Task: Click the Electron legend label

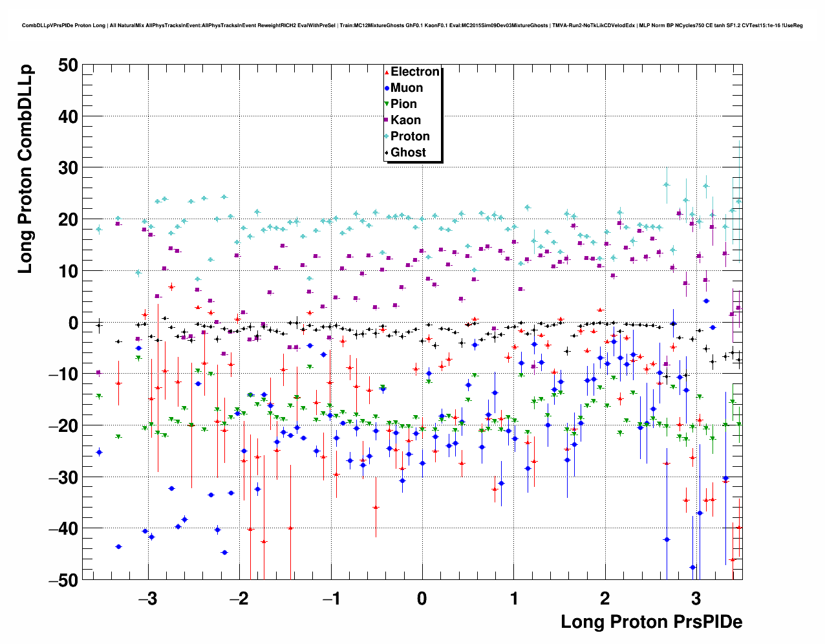Action: point(415,72)
